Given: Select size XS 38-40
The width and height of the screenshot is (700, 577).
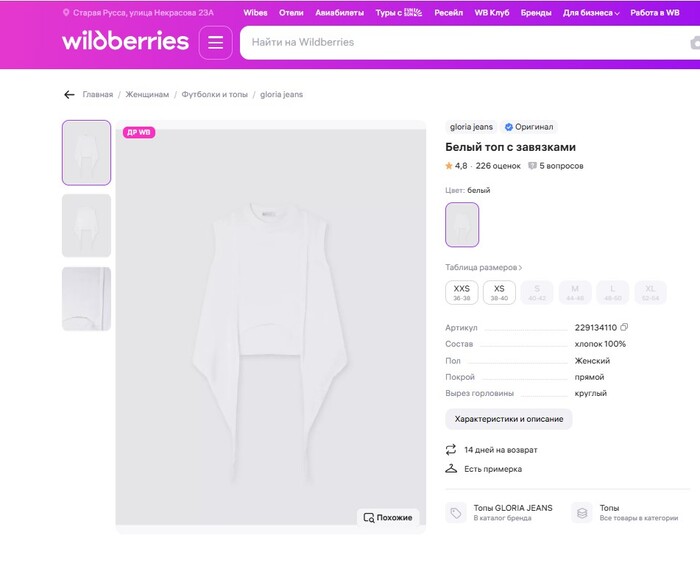Looking at the screenshot, I should click(499, 292).
